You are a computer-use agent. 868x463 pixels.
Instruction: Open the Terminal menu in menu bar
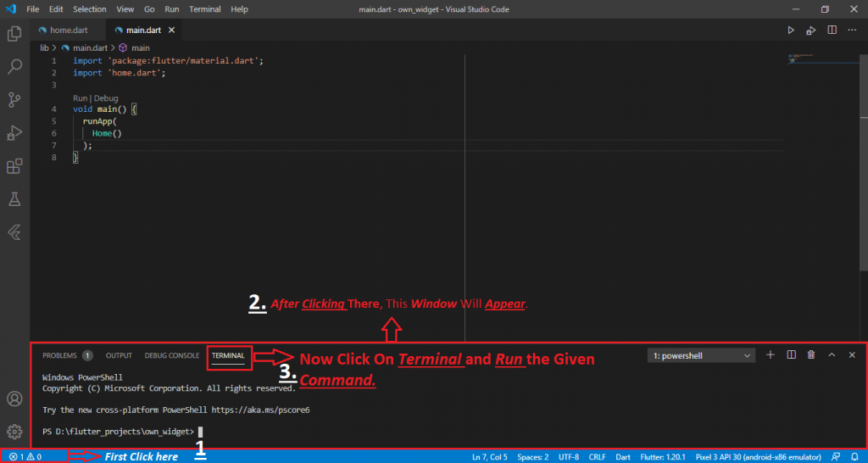point(205,9)
